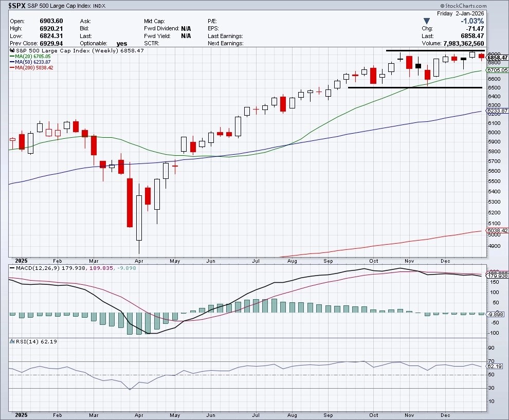
Task: Click the MACD black line legend marker
Action: click(12, 268)
